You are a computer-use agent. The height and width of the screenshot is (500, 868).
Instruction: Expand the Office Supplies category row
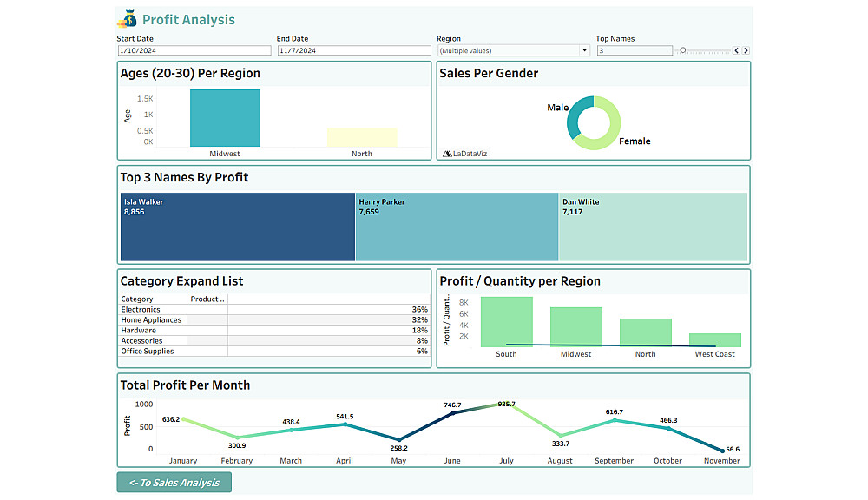(x=148, y=351)
